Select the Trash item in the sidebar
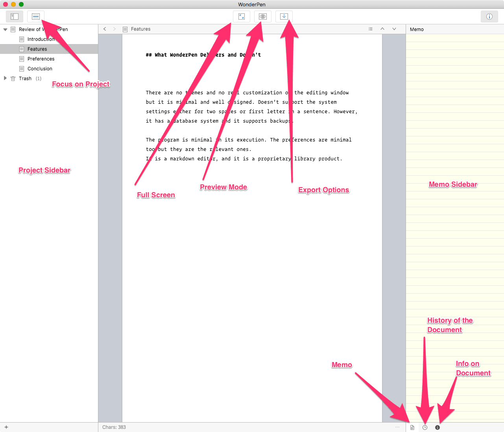 (x=49, y=79)
